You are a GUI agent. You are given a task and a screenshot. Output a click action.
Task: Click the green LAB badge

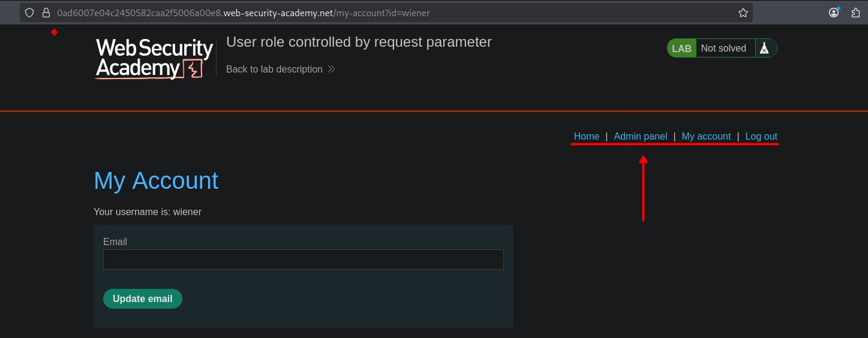click(x=681, y=49)
